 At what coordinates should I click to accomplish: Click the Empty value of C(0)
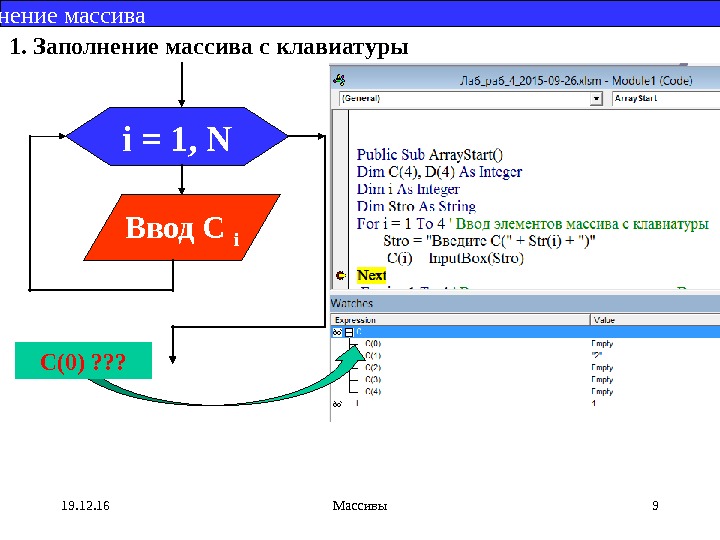coord(602,343)
